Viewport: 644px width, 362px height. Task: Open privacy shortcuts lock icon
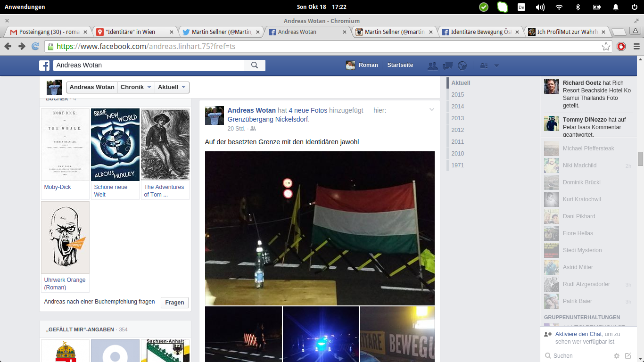point(484,66)
